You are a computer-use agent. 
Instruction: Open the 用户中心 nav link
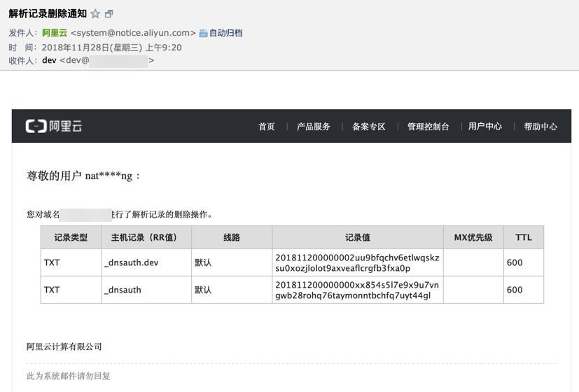point(485,127)
